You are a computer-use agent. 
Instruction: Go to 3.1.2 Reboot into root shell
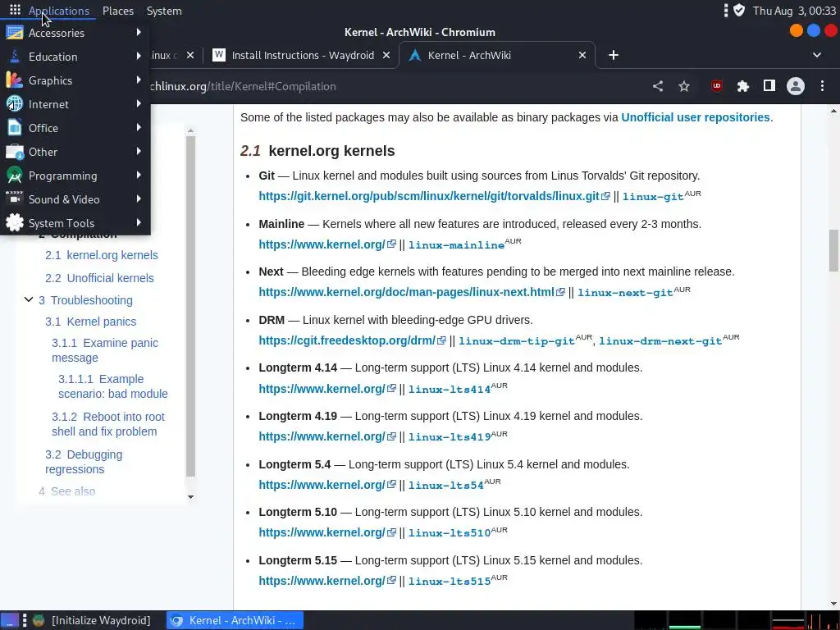click(x=108, y=424)
